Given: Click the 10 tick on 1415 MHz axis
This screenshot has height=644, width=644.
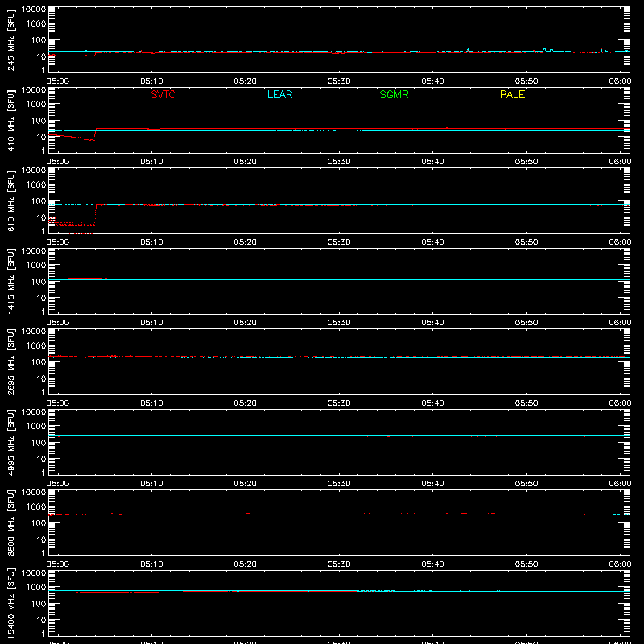Looking at the screenshot, I should 41,298.
